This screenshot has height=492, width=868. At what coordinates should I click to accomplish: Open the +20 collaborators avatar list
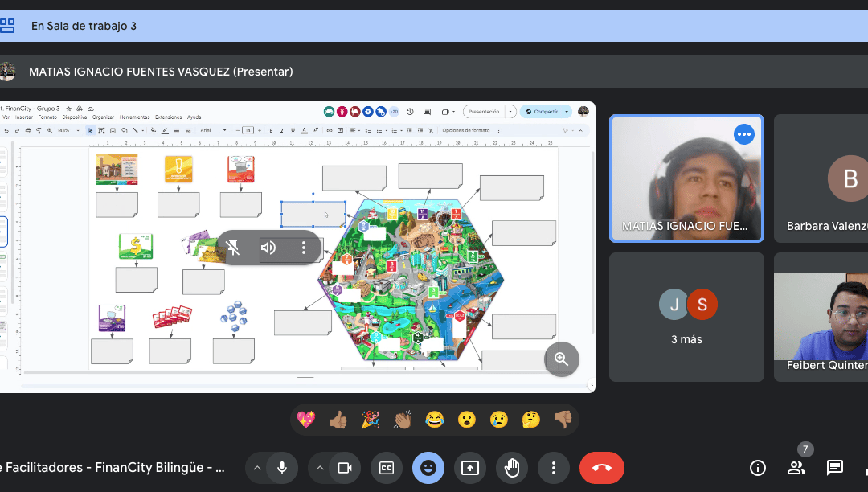point(394,112)
